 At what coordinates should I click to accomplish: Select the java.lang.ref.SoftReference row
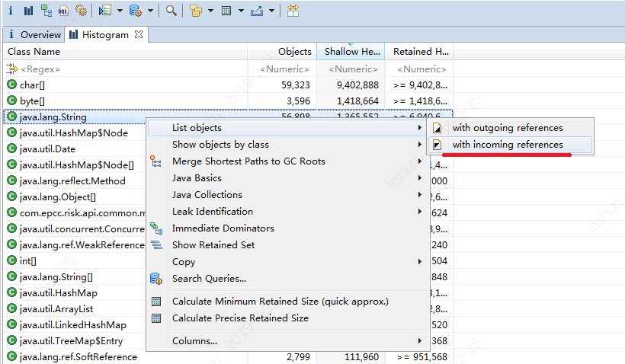228,357
